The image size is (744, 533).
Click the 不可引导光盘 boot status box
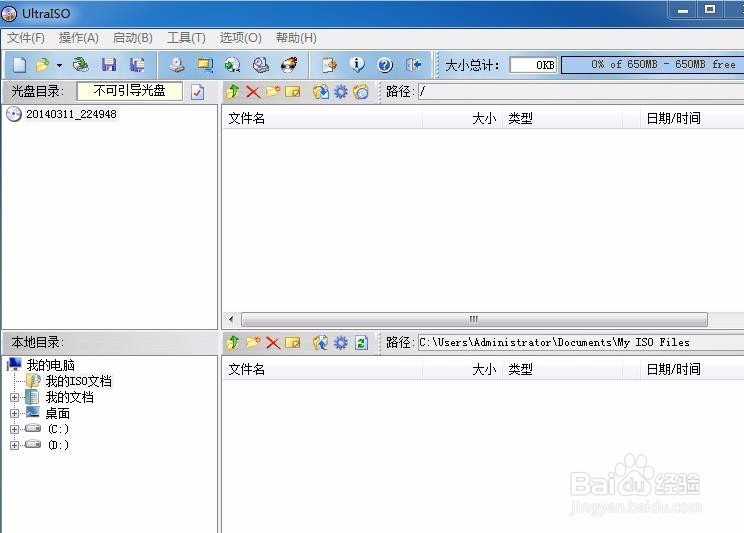click(x=129, y=91)
